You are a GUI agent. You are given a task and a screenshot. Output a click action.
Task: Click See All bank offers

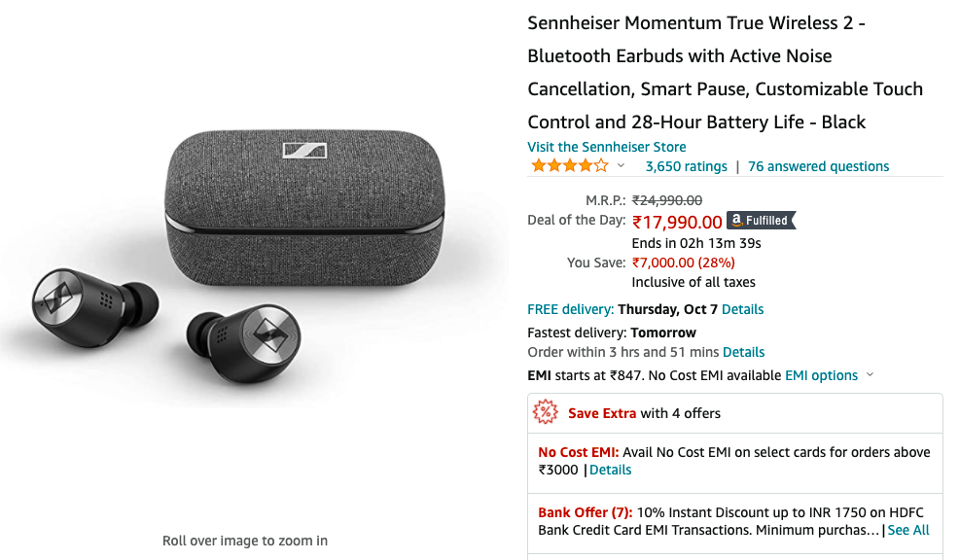[907, 530]
